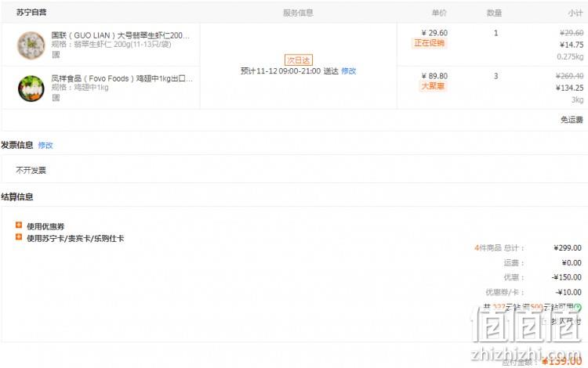Click the weight value 3kg

click(578, 99)
